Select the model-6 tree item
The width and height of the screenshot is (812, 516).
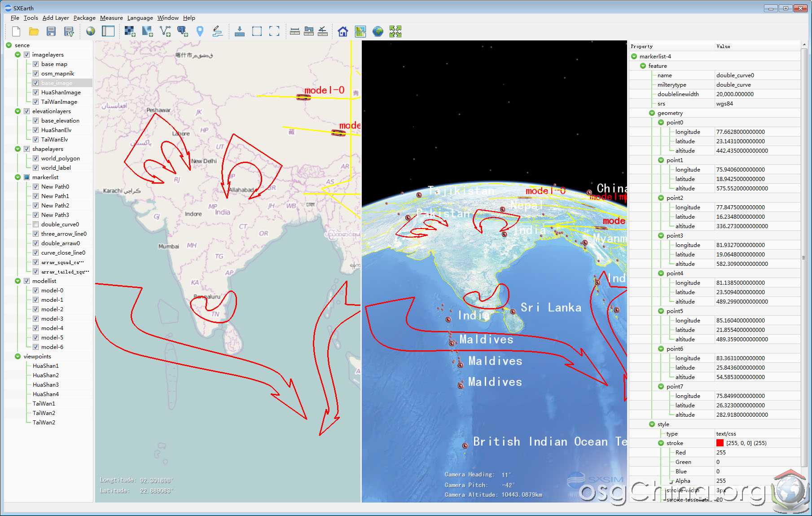point(52,347)
